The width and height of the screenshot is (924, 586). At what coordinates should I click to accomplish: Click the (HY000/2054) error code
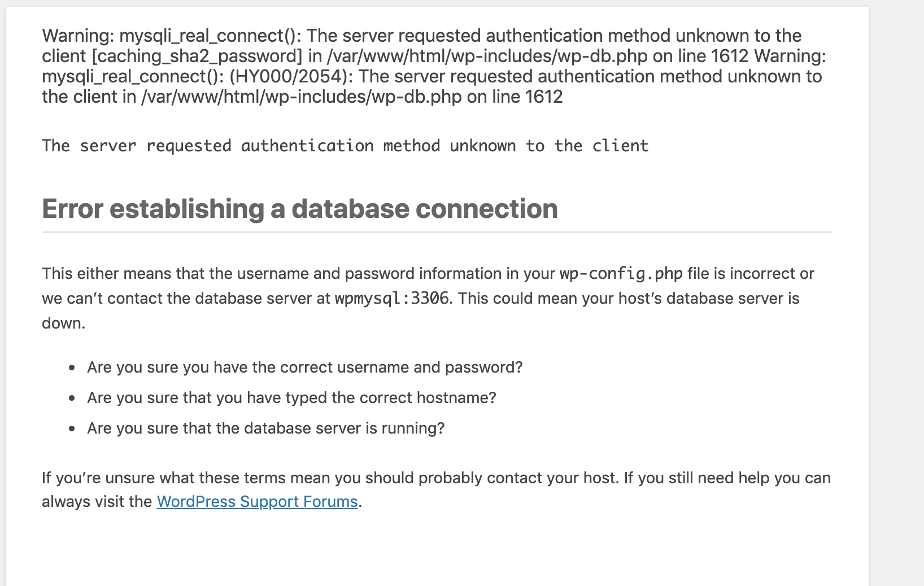[288, 76]
